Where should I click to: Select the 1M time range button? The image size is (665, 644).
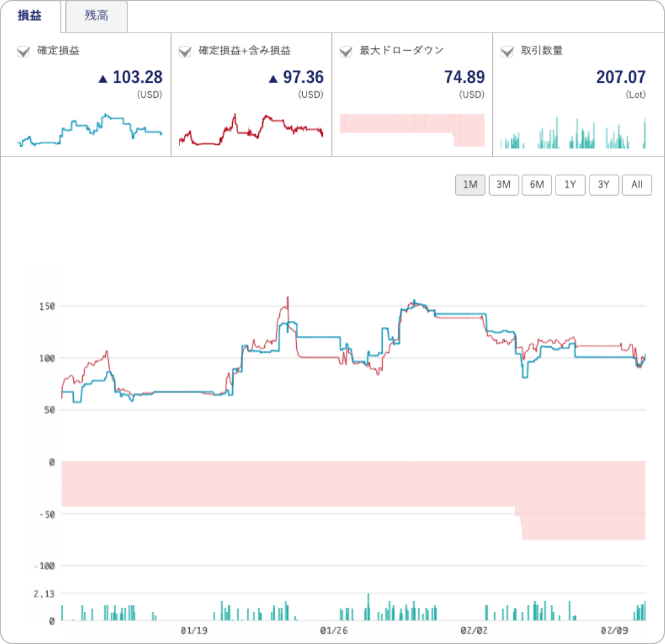(x=470, y=185)
